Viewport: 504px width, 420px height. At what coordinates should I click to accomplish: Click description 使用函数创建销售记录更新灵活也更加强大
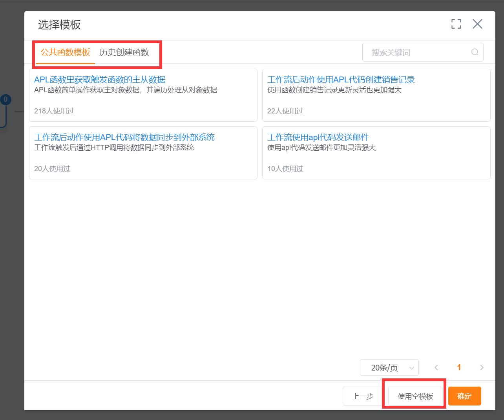(x=334, y=90)
